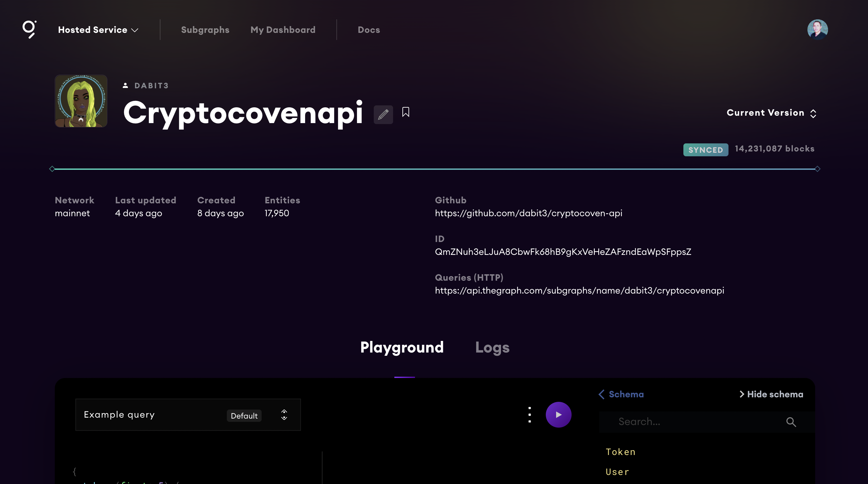Select the Playground tab
The width and height of the screenshot is (868, 484).
402,347
